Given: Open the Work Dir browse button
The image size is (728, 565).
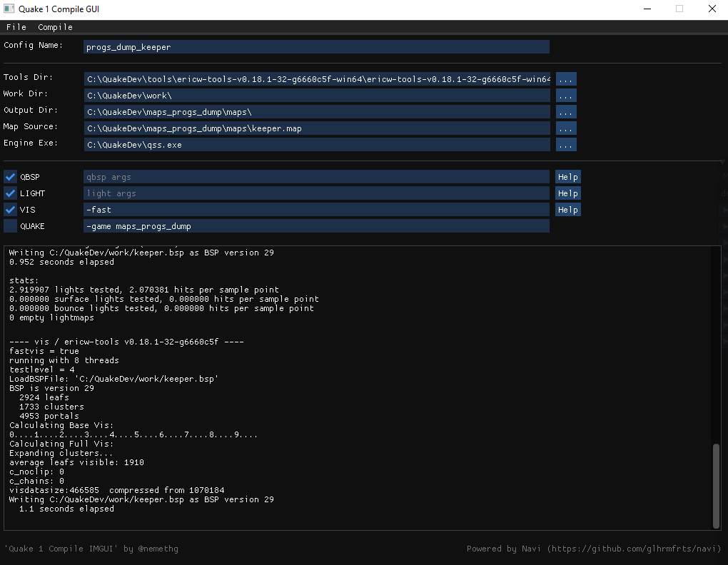Looking at the screenshot, I should click(565, 95).
